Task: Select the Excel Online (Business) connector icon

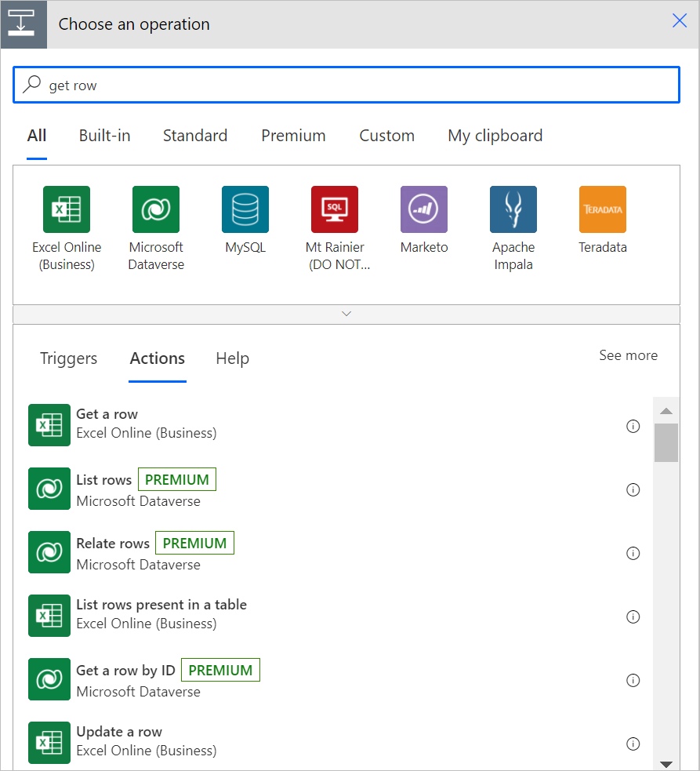Action: 67,209
